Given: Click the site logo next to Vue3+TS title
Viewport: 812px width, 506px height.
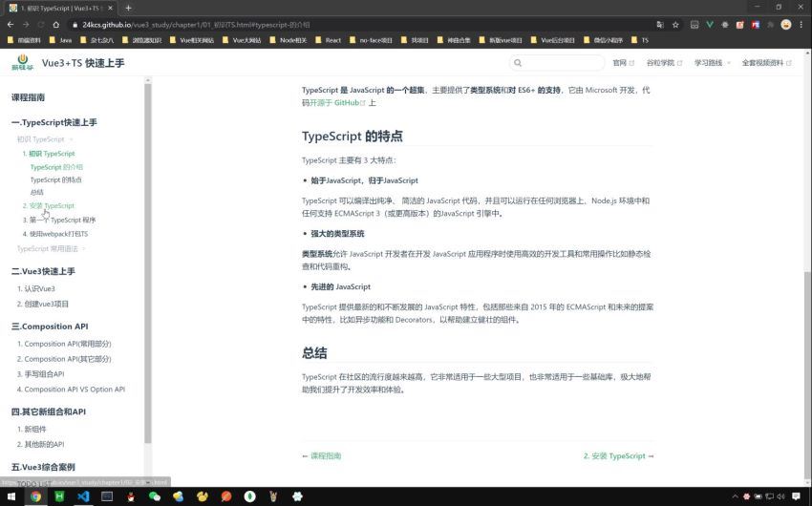Looking at the screenshot, I should coord(22,63).
